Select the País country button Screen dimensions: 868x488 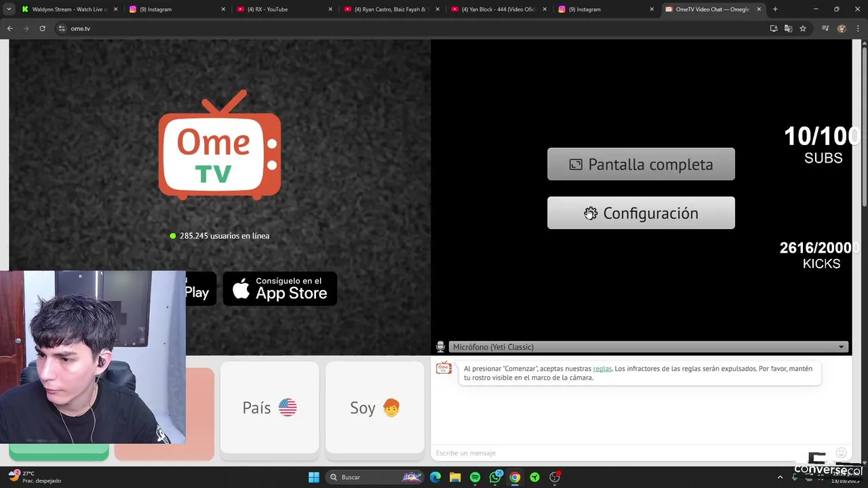[x=269, y=407]
